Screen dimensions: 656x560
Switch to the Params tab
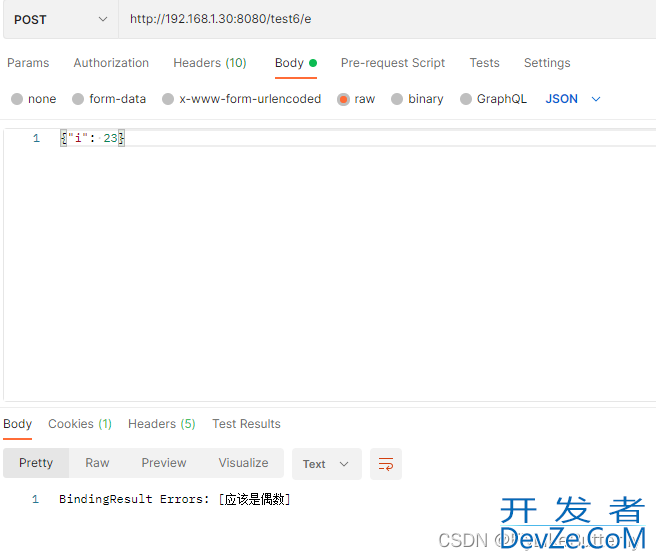[28, 63]
